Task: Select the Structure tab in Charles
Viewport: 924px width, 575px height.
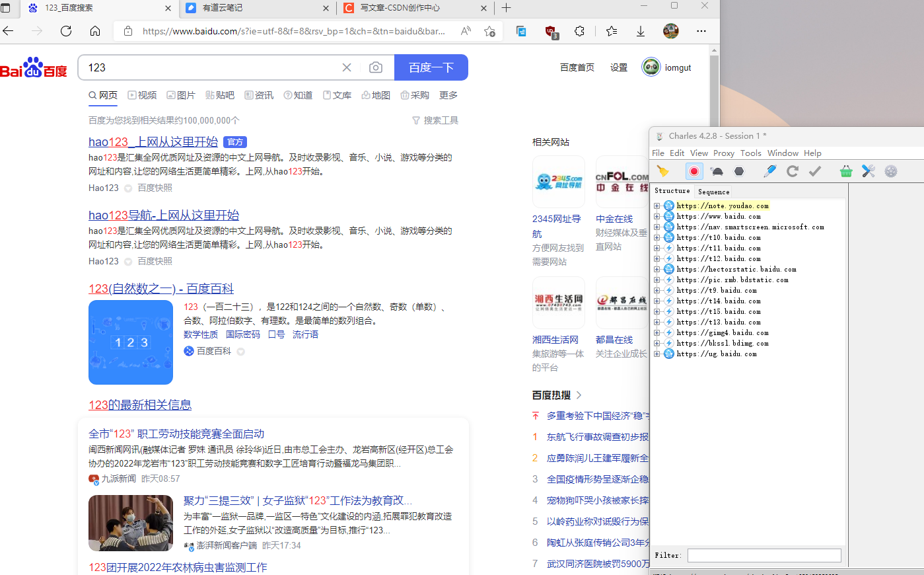Action: pos(672,191)
